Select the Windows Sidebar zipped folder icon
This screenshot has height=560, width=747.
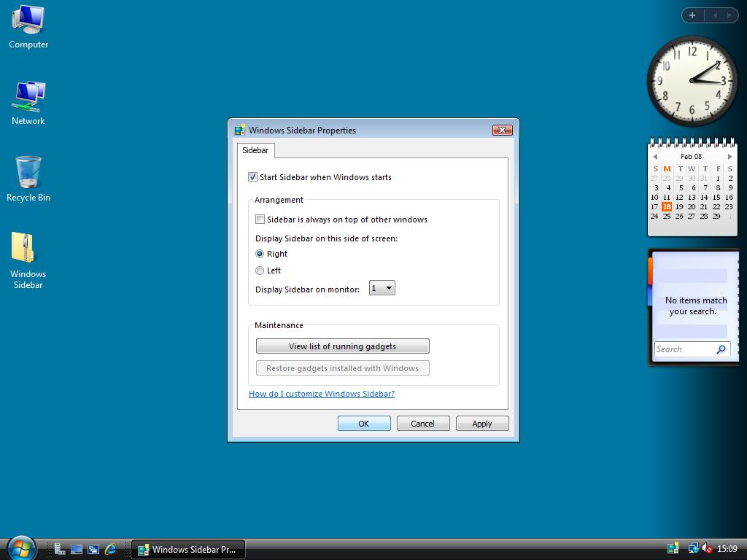28,260
